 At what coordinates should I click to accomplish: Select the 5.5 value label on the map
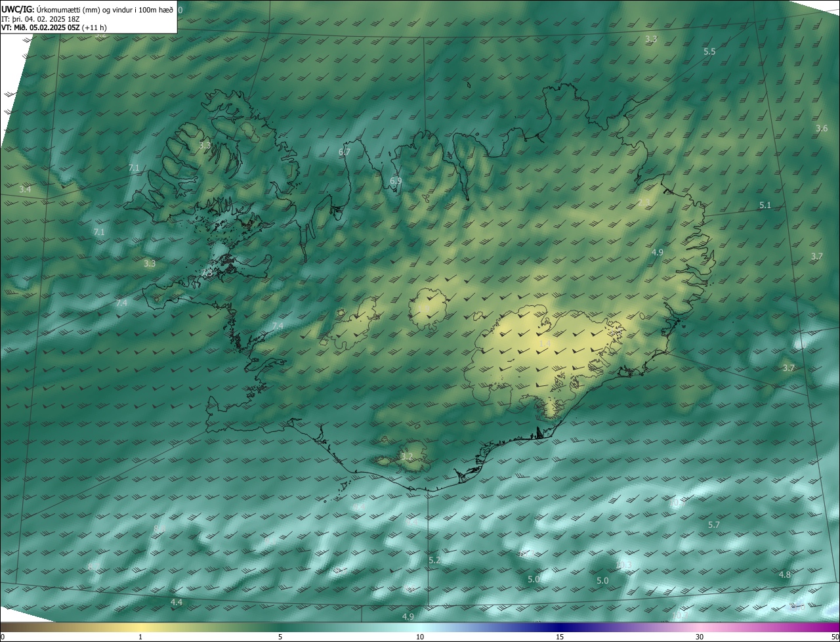pyautogui.click(x=709, y=51)
